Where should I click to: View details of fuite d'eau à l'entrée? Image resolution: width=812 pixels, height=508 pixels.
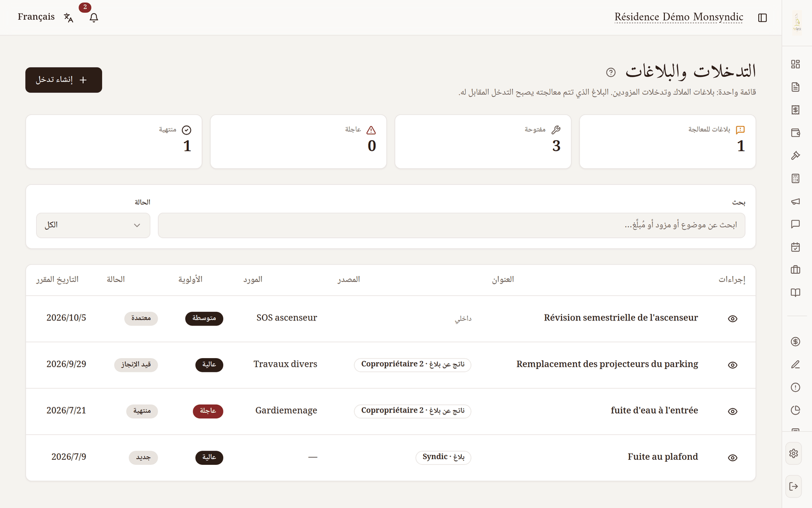click(x=732, y=411)
